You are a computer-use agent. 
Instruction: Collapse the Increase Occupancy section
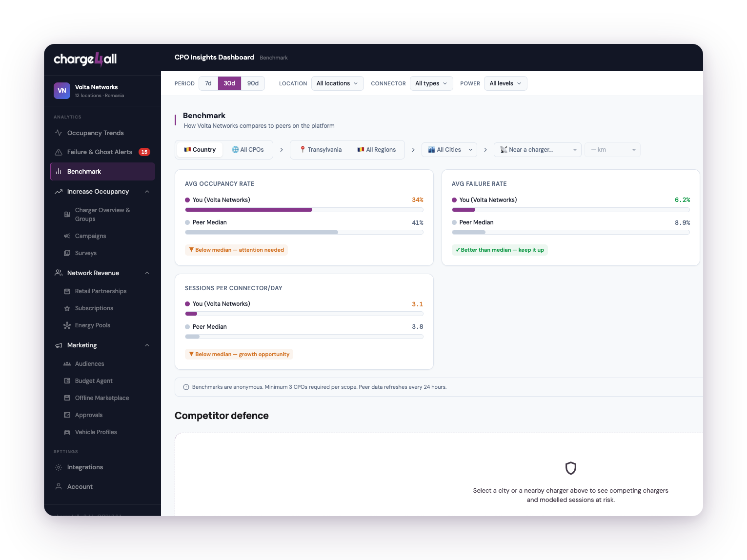147,192
